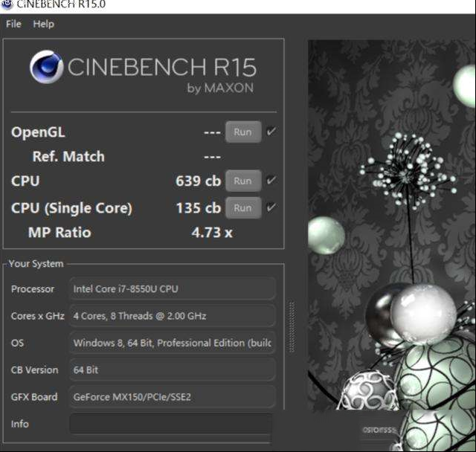Click the GFX Board GeForce MX150 field
The image size is (476, 452).
pos(173,397)
